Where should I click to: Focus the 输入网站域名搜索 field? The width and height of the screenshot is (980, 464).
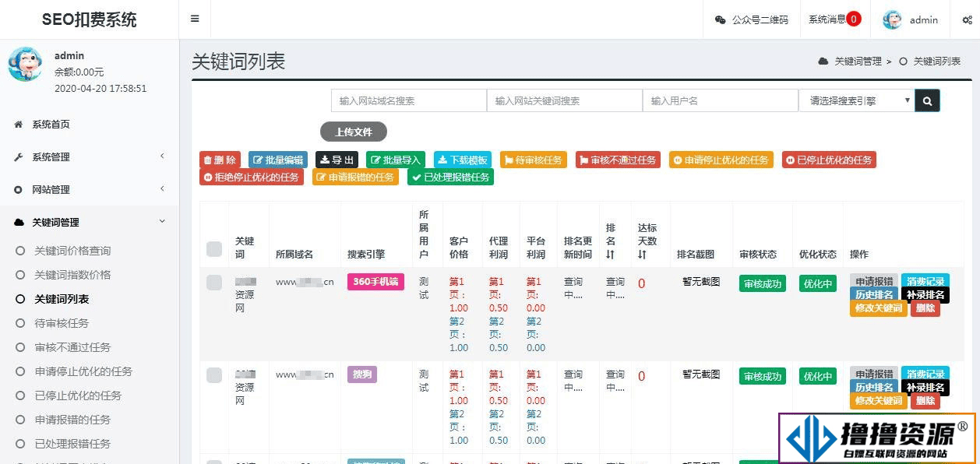pos(409,100)
